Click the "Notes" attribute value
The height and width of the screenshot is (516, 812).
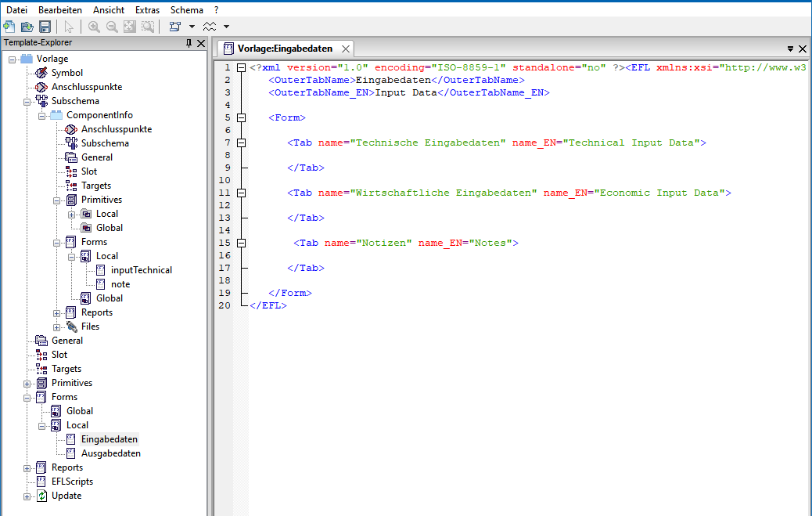point(490,243)
